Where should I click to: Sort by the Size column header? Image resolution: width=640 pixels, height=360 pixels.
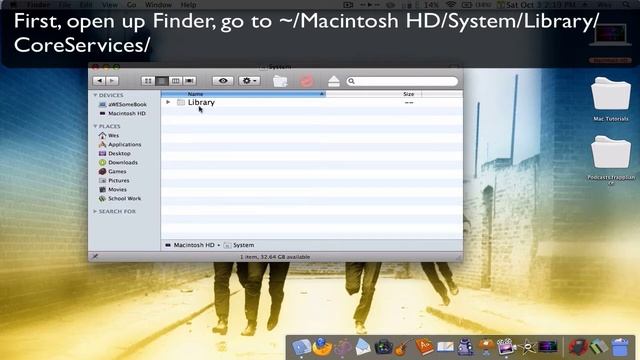(x=373, y=94)
